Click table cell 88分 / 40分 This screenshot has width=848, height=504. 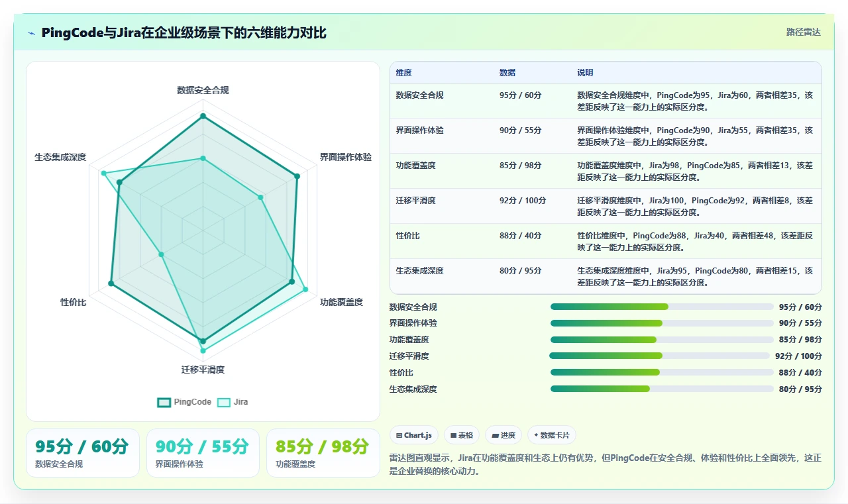point(521,236)
